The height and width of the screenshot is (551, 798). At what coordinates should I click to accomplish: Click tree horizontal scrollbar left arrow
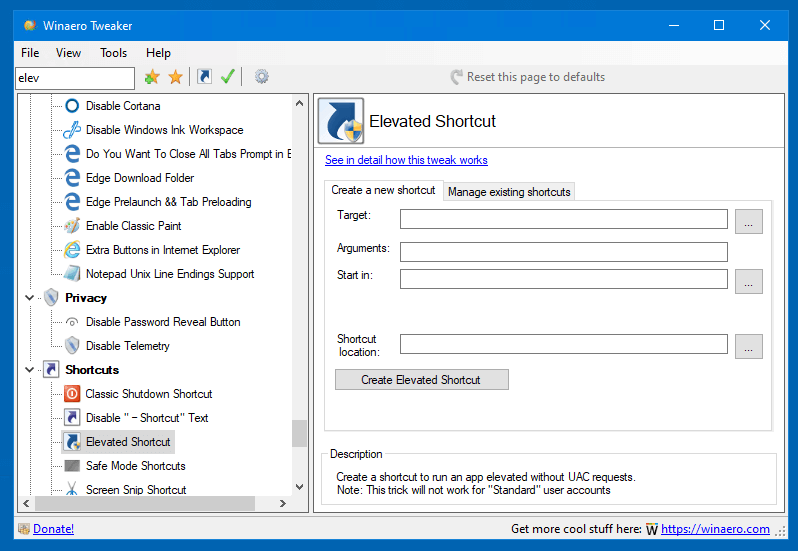pyautogui.click(x=26, y=504)
